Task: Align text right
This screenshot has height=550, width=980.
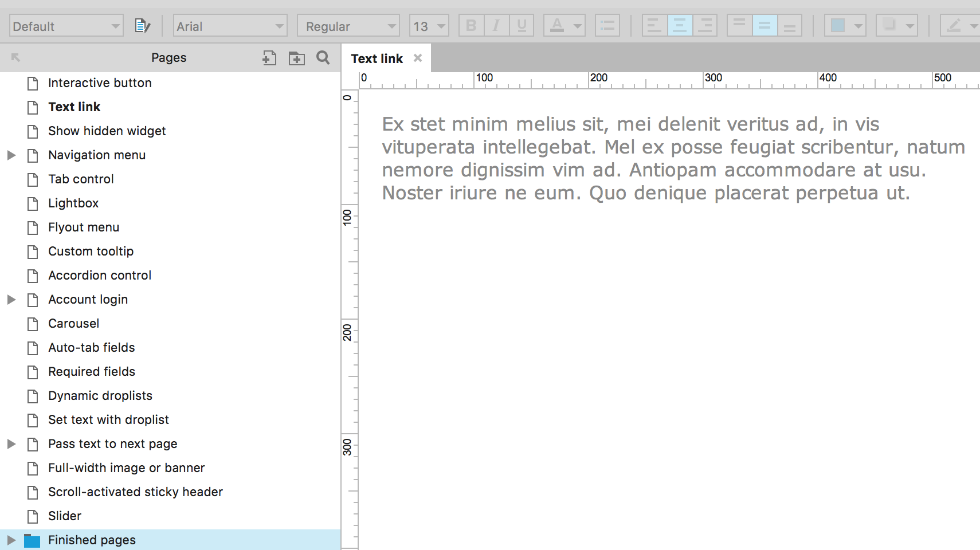Action: 705,26
